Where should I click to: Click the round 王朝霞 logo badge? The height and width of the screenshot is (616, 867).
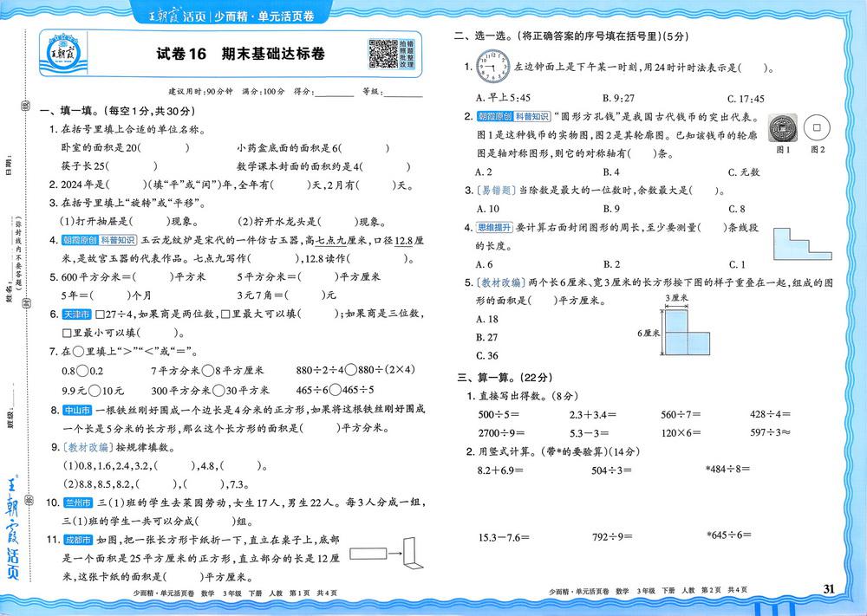(64, 54)
